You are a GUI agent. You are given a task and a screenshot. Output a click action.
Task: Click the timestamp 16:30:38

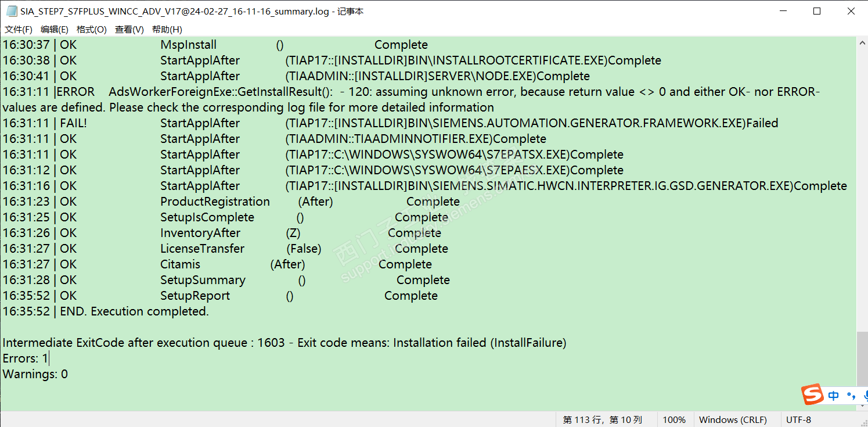click(26, 60)
